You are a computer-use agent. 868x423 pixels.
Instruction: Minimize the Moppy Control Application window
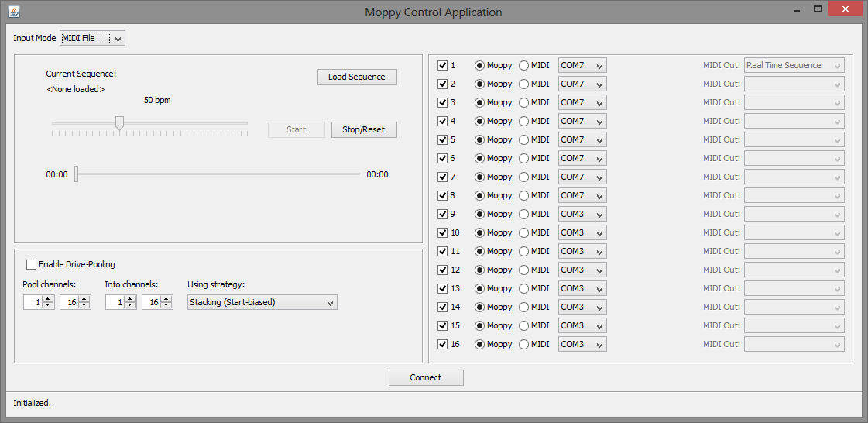coord(794,9)
